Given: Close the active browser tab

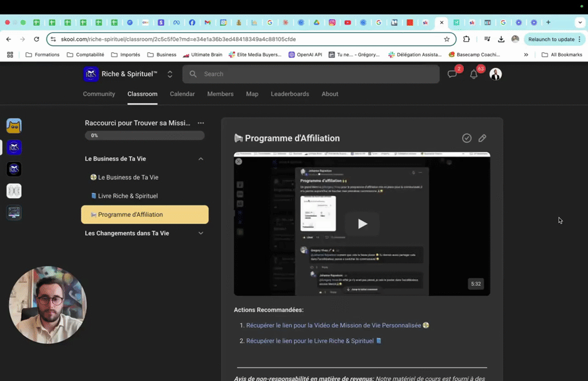Looking at the screenshot, I should coord(442,22).
